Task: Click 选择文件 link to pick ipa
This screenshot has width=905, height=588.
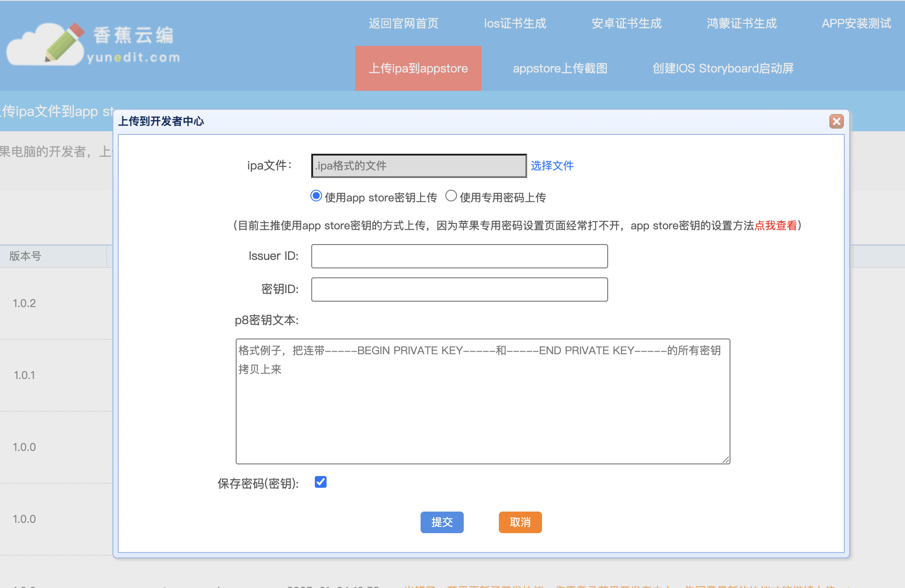Action: click(552, 166)
